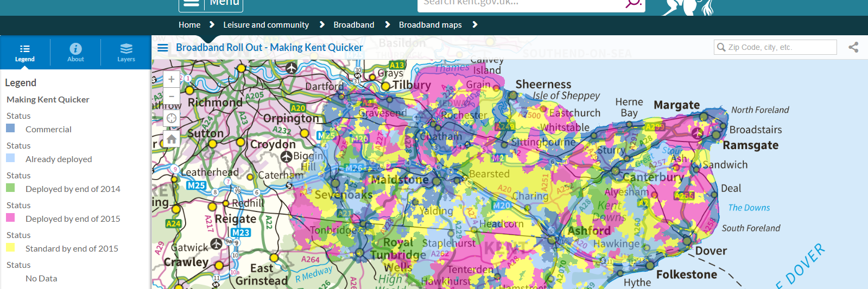The height and width of the screenshot is (289, 868).
Task: Click the 'Commercial' legend label
Action: 48,130
